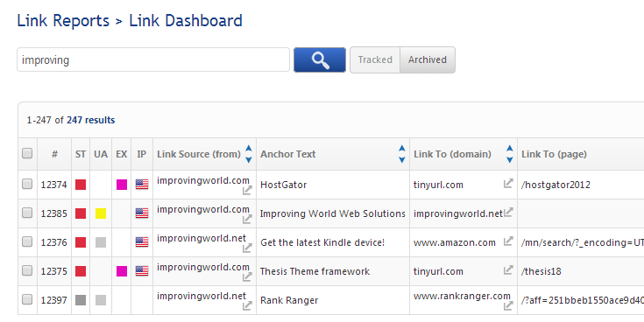This screenshot has width=644, height=322.
Task: Sort by Anchor Text column arrows
Action: click(x=402, y=154)
